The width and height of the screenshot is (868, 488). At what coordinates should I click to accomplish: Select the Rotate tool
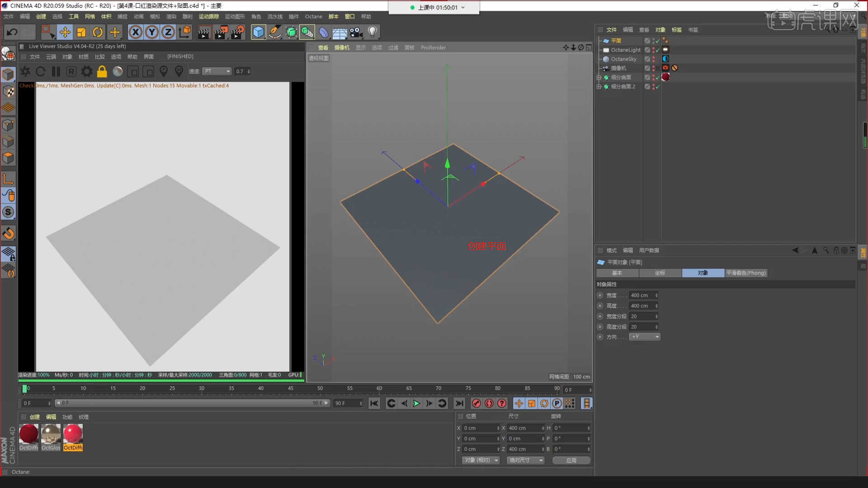tap(98, 32)
